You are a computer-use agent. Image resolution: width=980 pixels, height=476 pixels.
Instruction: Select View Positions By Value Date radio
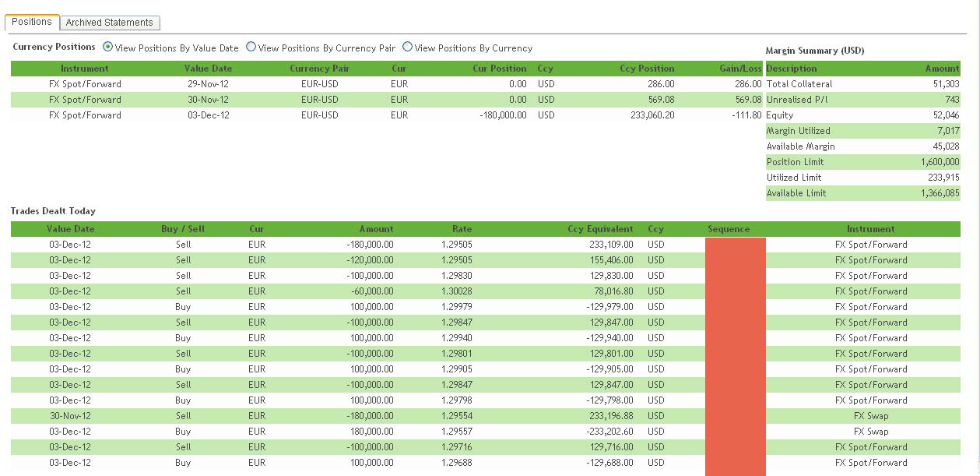pos(107,47)
